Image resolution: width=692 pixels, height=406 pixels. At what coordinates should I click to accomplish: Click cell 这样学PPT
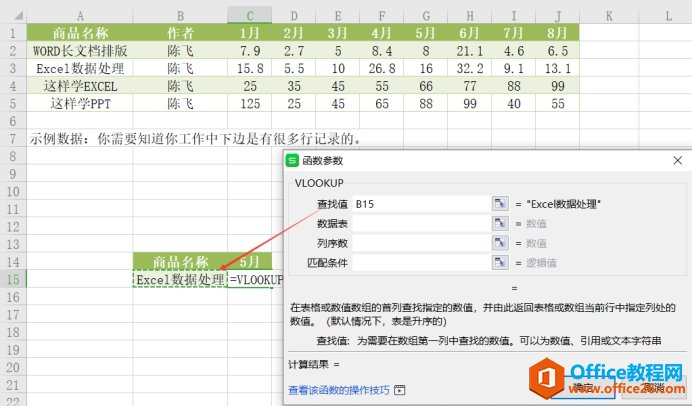pyautogui.click(x=80, y=103)
